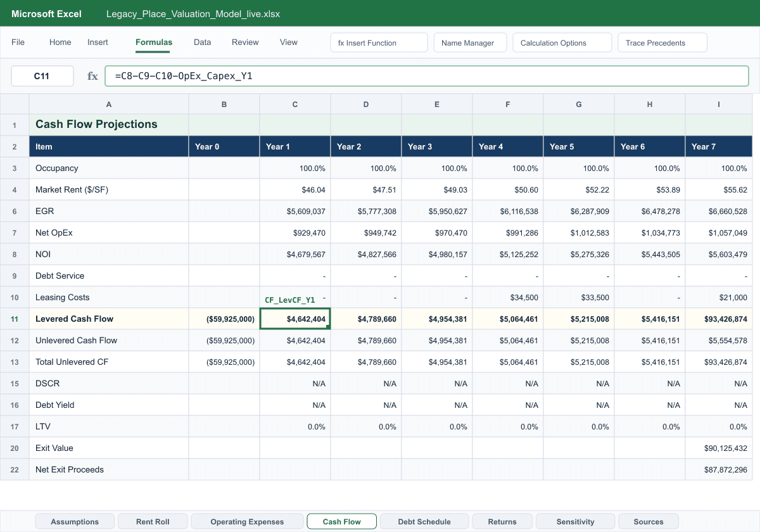The image size is (760, 532).
Task: Click the Year 1 Market Rent $46.04
Action: (295, 189)
